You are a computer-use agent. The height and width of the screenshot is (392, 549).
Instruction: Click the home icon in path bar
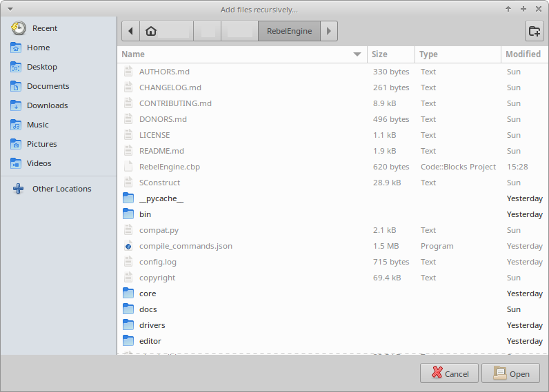tap(151, 31)
